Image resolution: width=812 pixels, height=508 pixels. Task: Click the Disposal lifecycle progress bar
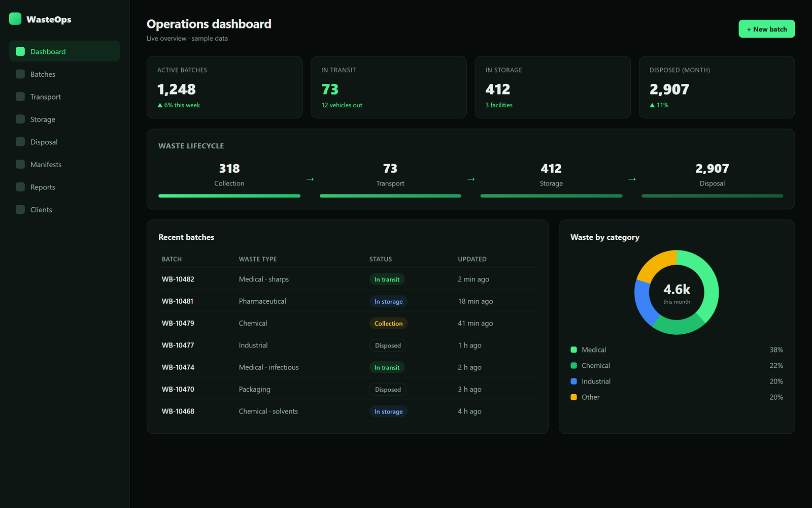point(712,196)
